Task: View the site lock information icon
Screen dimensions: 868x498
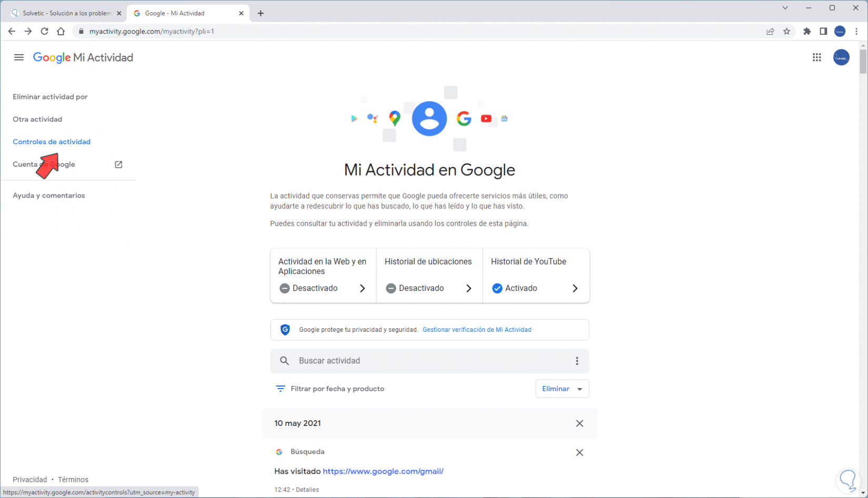Action: coord(81,31)
